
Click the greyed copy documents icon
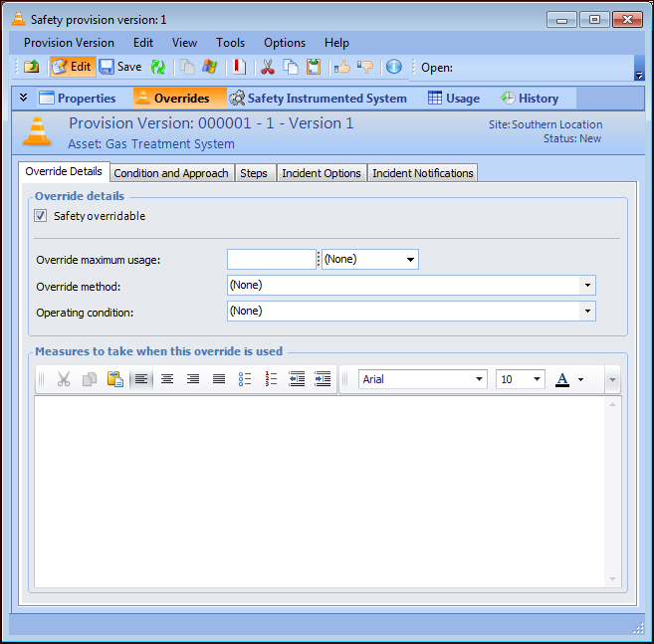[187, 67]
